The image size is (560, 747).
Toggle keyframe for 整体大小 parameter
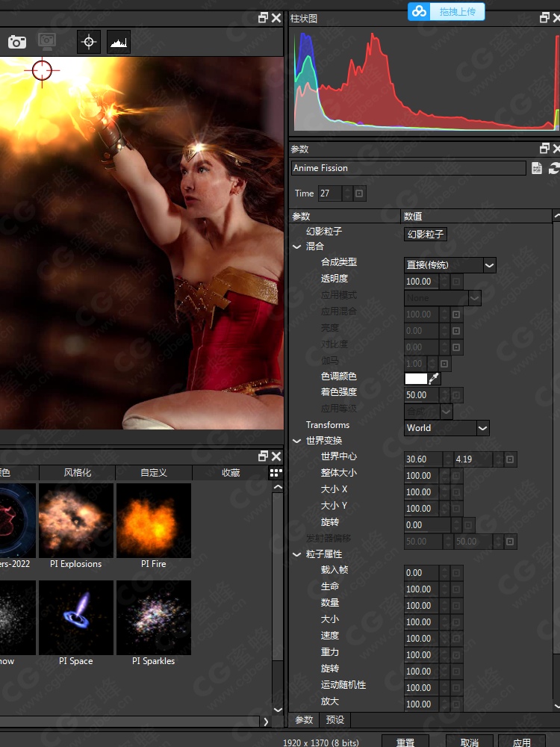(456, 475)
